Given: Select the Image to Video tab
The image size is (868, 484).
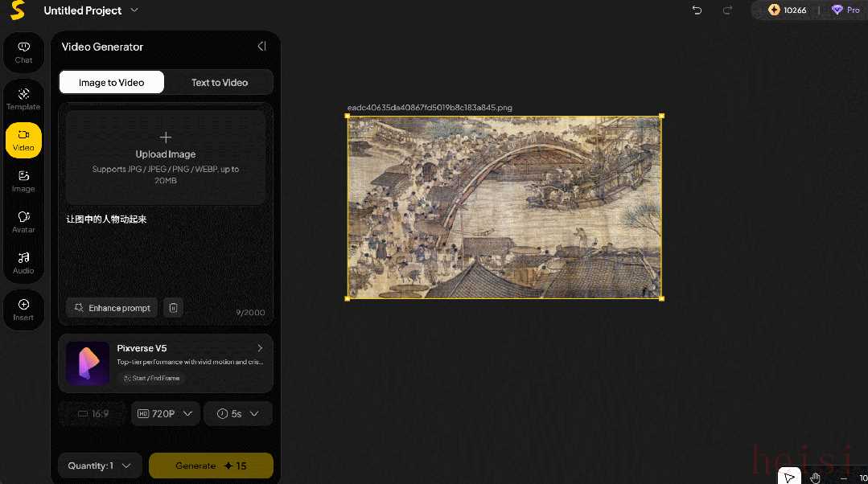Looking at the screenshot, I should (x=112, y=82).
